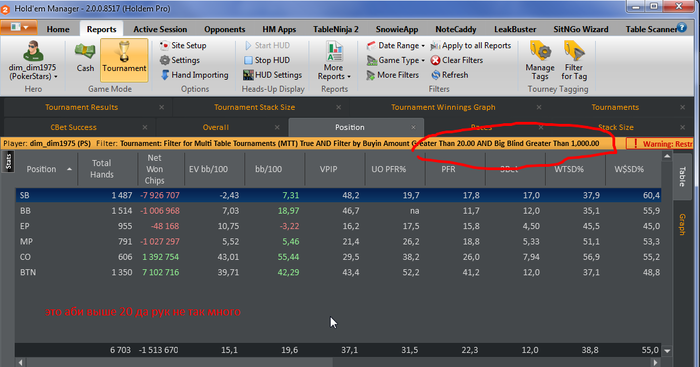
Task: Open the Stats side panel
Action: [8, 162]
